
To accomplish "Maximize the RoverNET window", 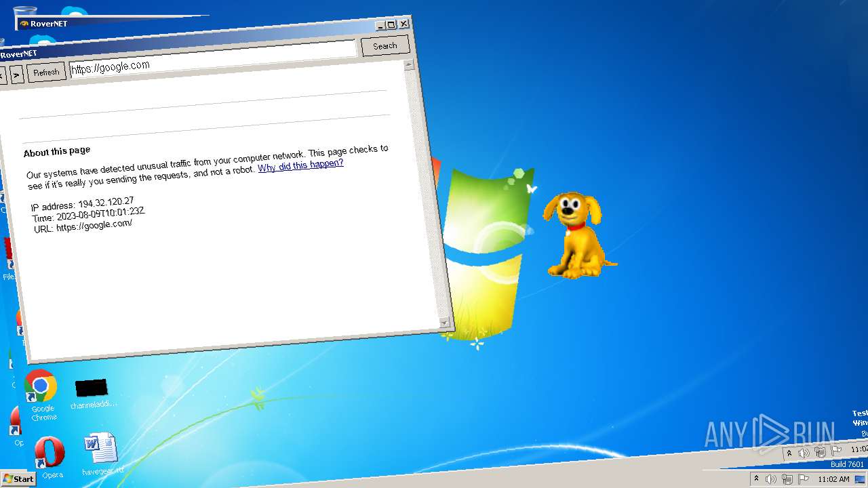I will coord(391,25).
